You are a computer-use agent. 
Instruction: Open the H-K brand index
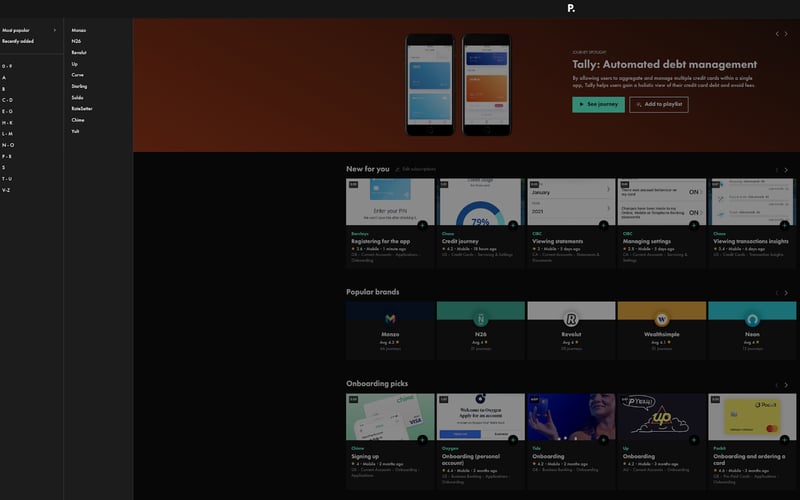point(7,122)
